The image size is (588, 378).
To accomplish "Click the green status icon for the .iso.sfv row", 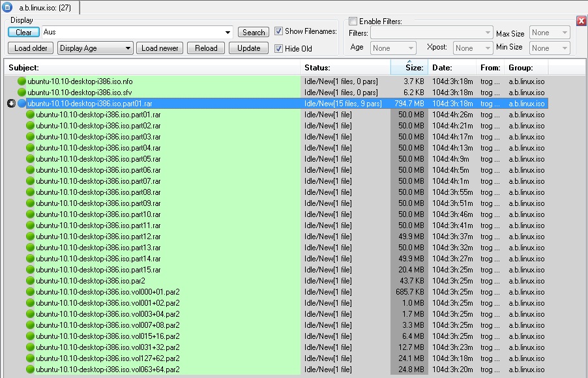I will click(22, 93).
